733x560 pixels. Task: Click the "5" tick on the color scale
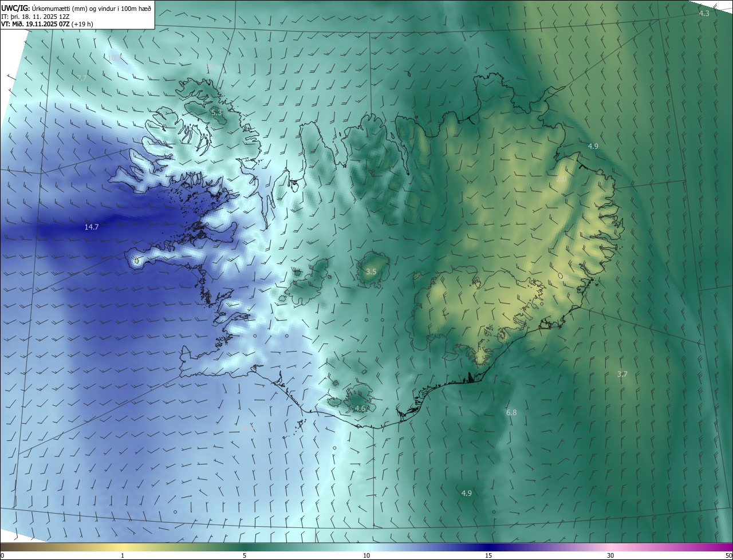tap(245, 555)
